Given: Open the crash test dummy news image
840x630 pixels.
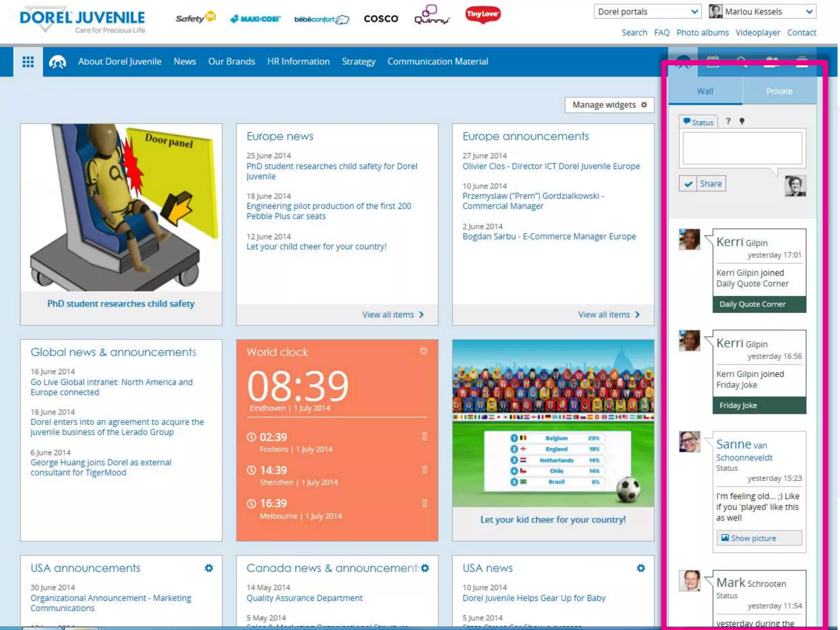Looking at the screenshot, I should click(x=121, y=208).
